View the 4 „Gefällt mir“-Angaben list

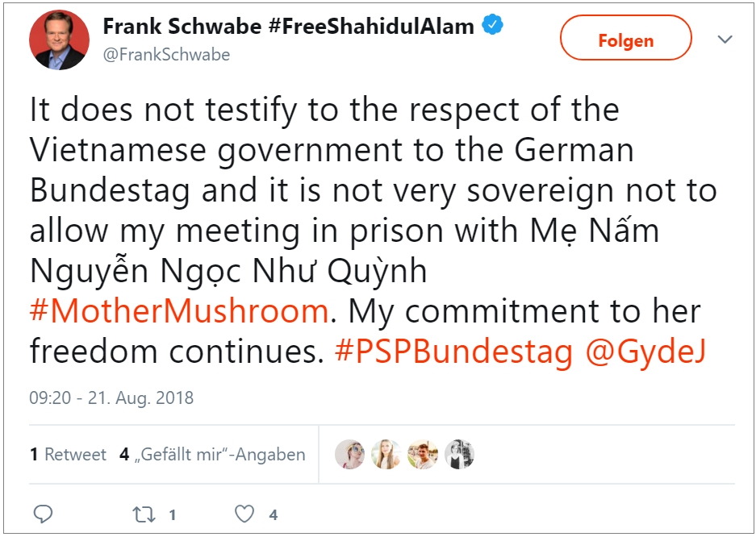pyautogui.click(x=212, y=455)
